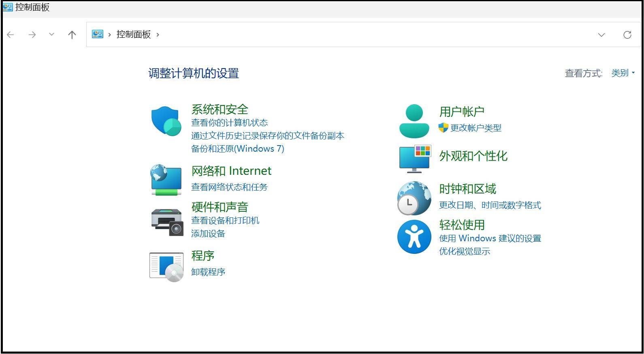Screen dimensions: 644x354
Task: Click the 卸载程序 link
Action: click(208, 272)
